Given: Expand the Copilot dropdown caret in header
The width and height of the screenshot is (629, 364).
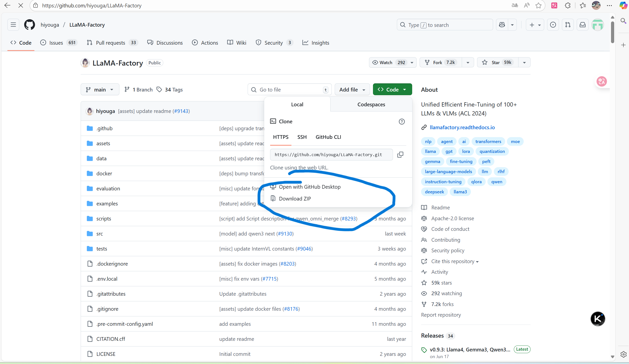Looking at the screenshot, I should coord(512,25).
